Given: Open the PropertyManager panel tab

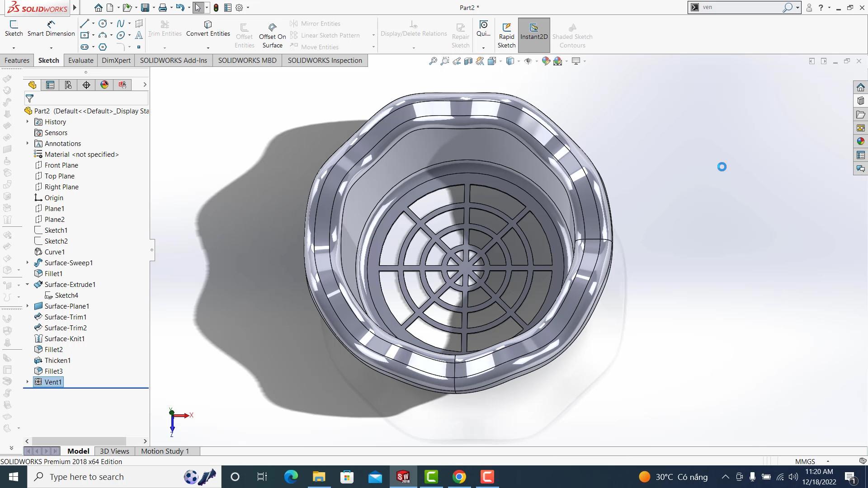Looking at the screenshot, I should 50,85.
